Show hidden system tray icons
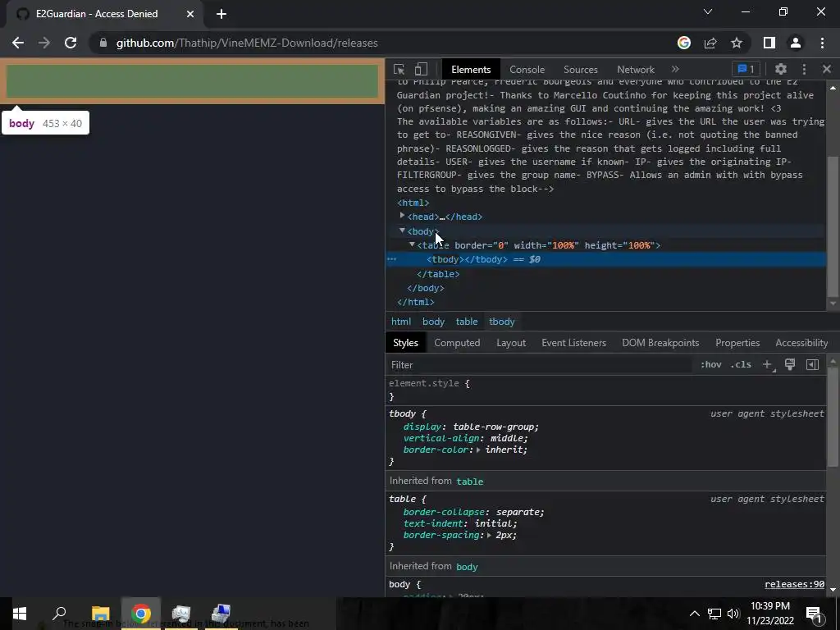The image size is (840, 630). [694, 614]
